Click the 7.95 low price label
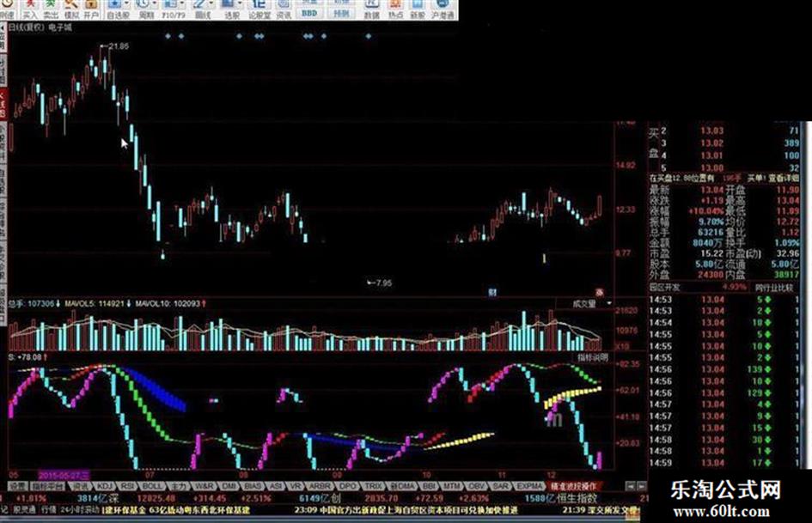The image size is (812, 523). click(384, 283)
